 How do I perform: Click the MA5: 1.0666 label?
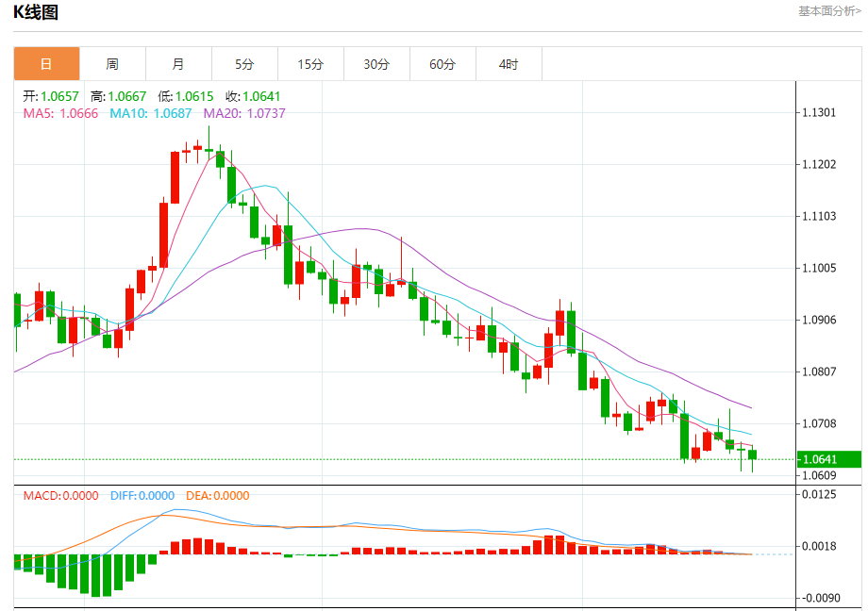[60, 113]
